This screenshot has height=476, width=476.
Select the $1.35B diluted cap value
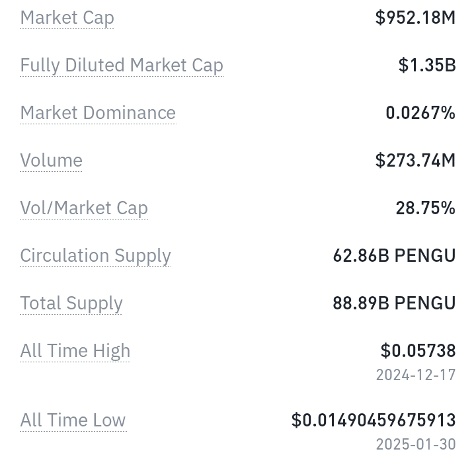point(427,65)
